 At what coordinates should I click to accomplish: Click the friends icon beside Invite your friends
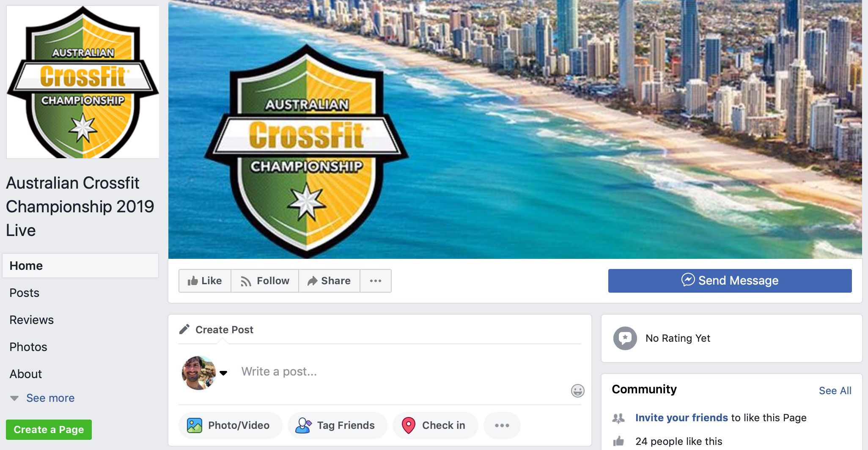pyautogui.click(x=618, y=418)
